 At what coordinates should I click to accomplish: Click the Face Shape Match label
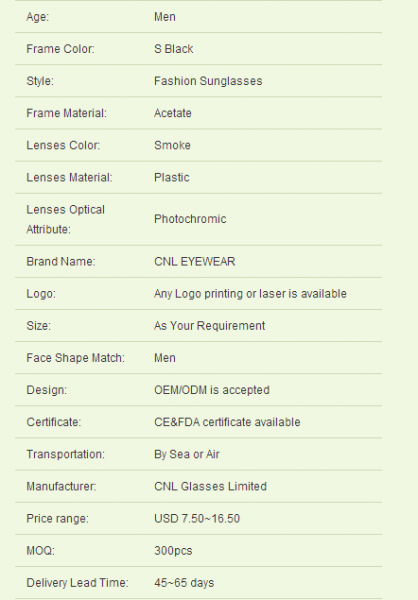[x=75, y=358]
